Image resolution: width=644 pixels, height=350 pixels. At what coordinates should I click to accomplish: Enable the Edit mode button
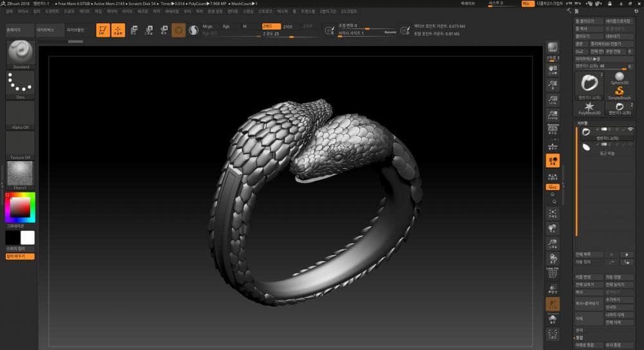pyautogui.click(x=102, y=30)
